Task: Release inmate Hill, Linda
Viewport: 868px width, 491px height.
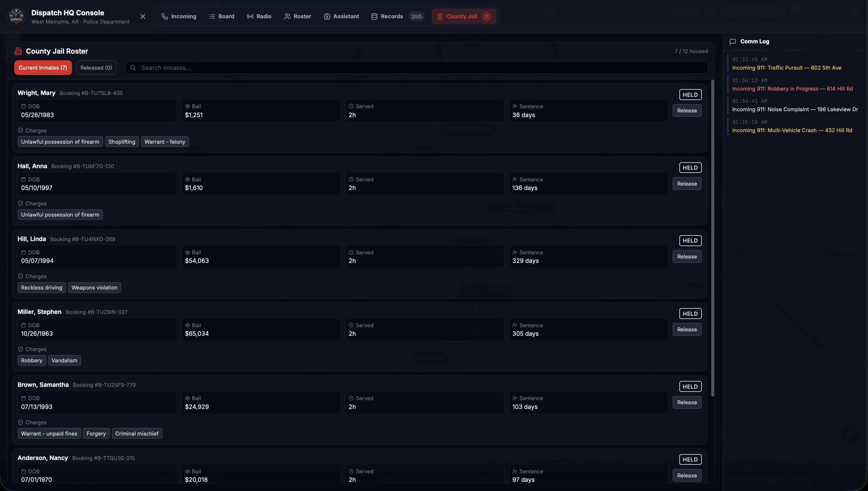Action: 687,257
